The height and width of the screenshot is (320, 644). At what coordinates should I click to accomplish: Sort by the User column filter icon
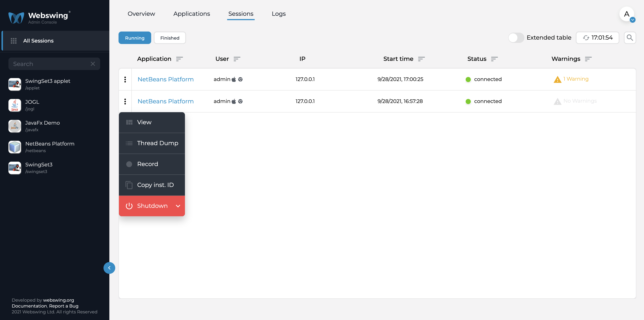pyautogui.click(x=237, y=59)
